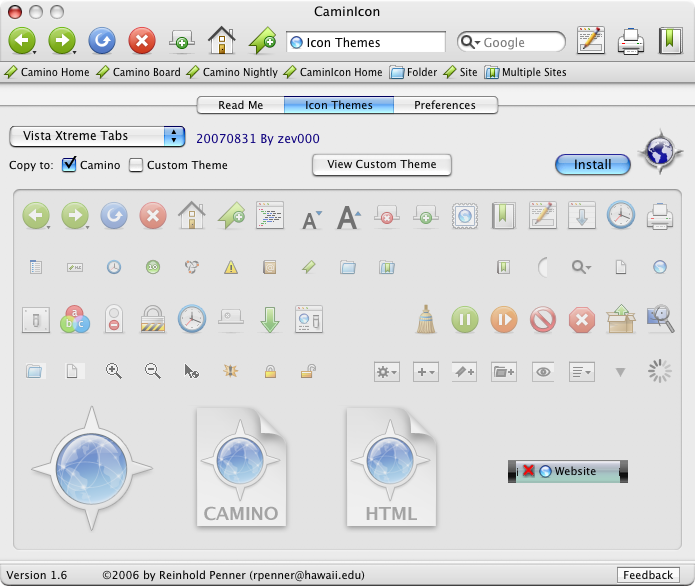The height and width of the screenshot is (586, 695).
Task: Click the close tab red icon in preview
Action: coord(387,215)
